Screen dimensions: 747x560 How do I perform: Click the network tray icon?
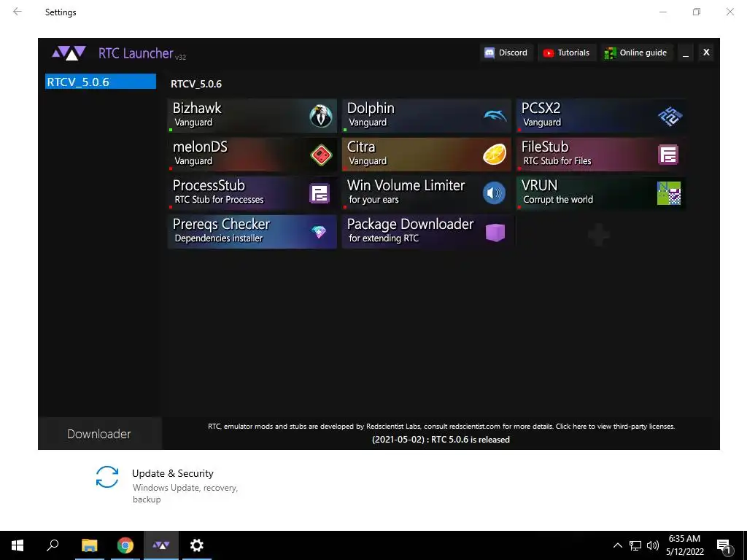635,545
